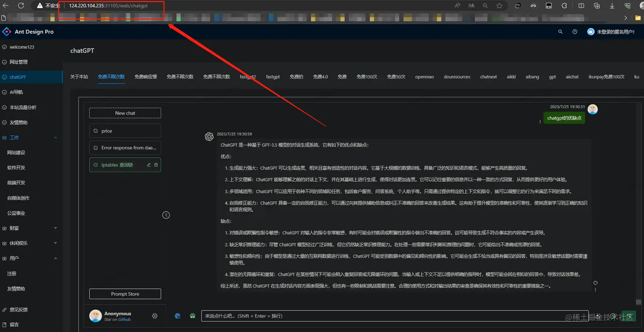Click the anonymous user avatar in the header
The width and height of the screenshot is (644, 332).
pos(591,31)
